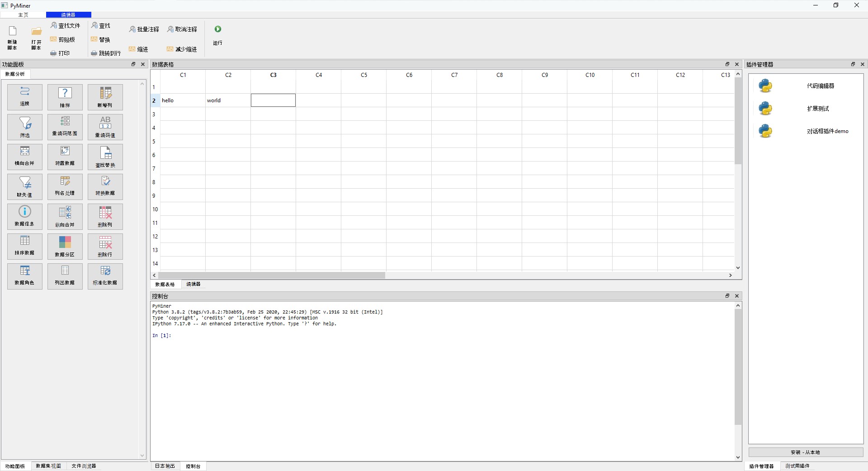Select the 标准化数据 icon
Viewport: 868px width, 471px height.
tap(105, 276)
